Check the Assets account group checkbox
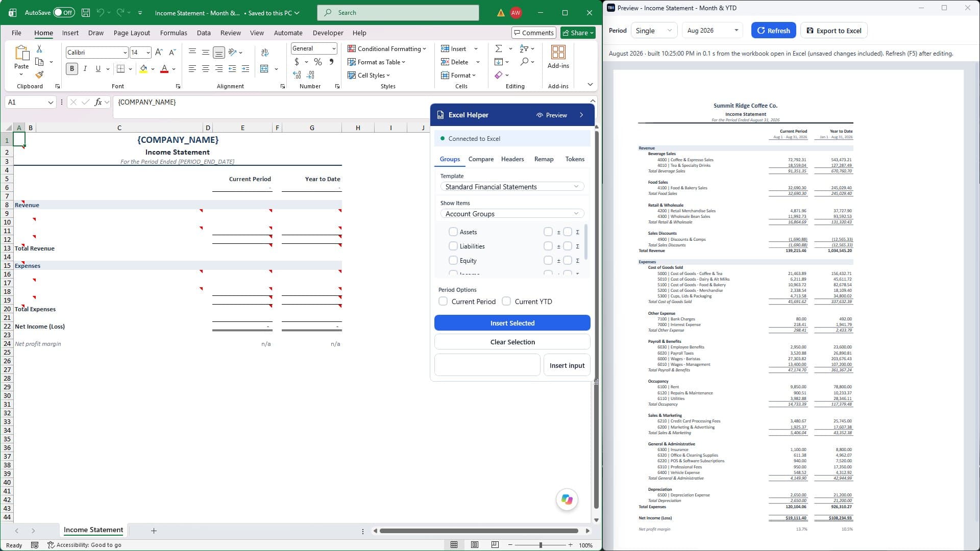The height and width of the screenshot is (551, 980). pos(453,232)
